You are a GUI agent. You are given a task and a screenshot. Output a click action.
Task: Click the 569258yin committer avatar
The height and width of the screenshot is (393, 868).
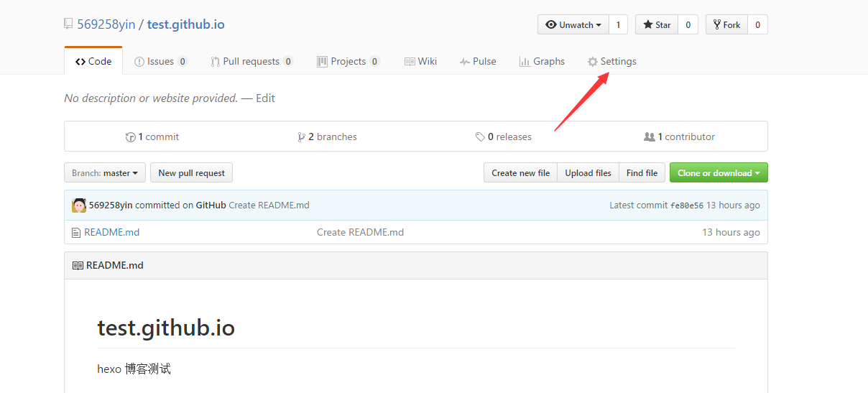[79, 205]
